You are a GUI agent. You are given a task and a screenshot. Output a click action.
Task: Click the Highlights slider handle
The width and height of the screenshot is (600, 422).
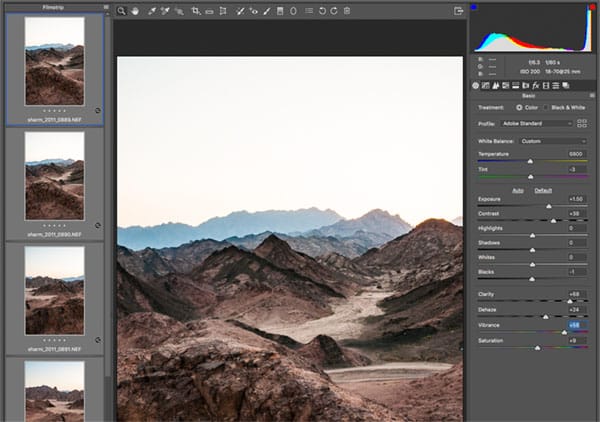pyautogui.click(x=532, y=235)
